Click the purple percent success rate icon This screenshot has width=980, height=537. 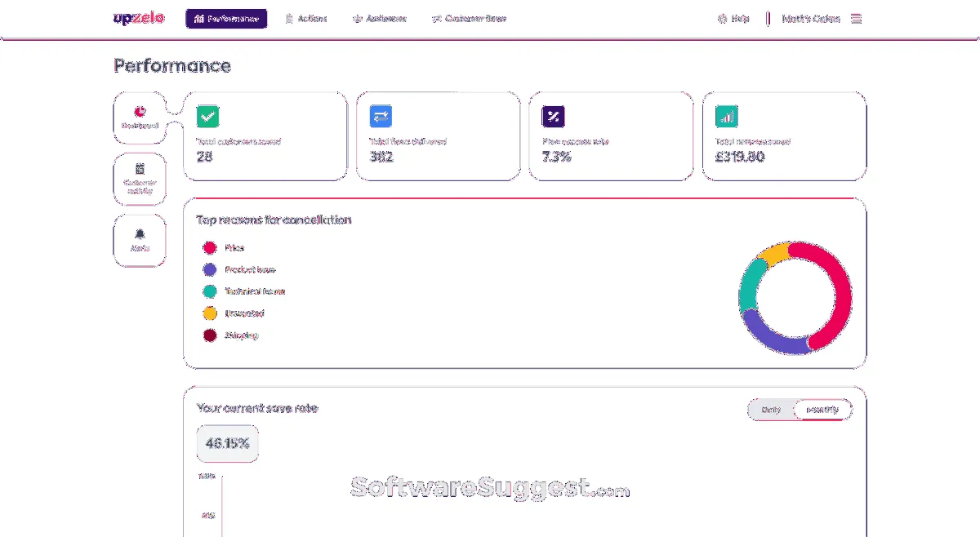tap(554, 117)
